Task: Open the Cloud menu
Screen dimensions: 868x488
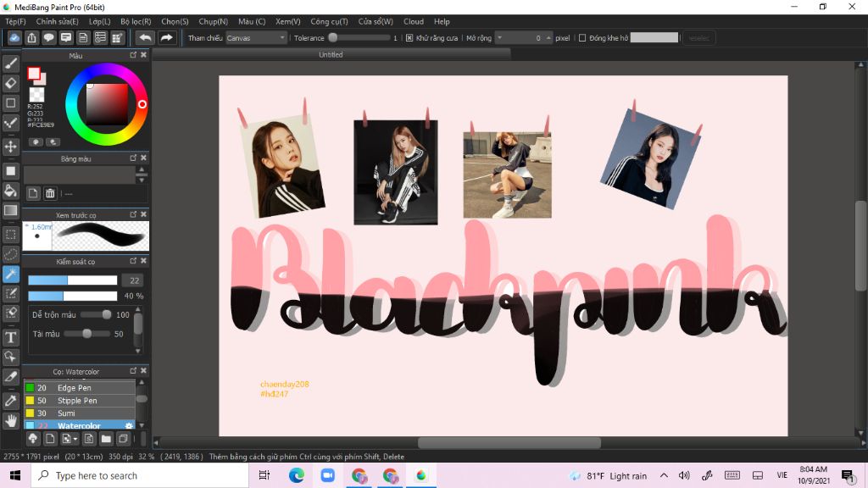Action: pos(413,21)
